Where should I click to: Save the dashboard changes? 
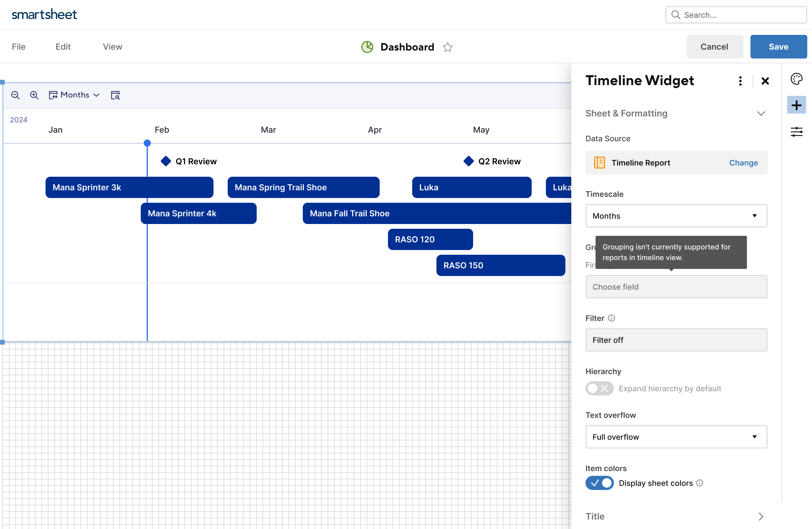pos(779,46)
